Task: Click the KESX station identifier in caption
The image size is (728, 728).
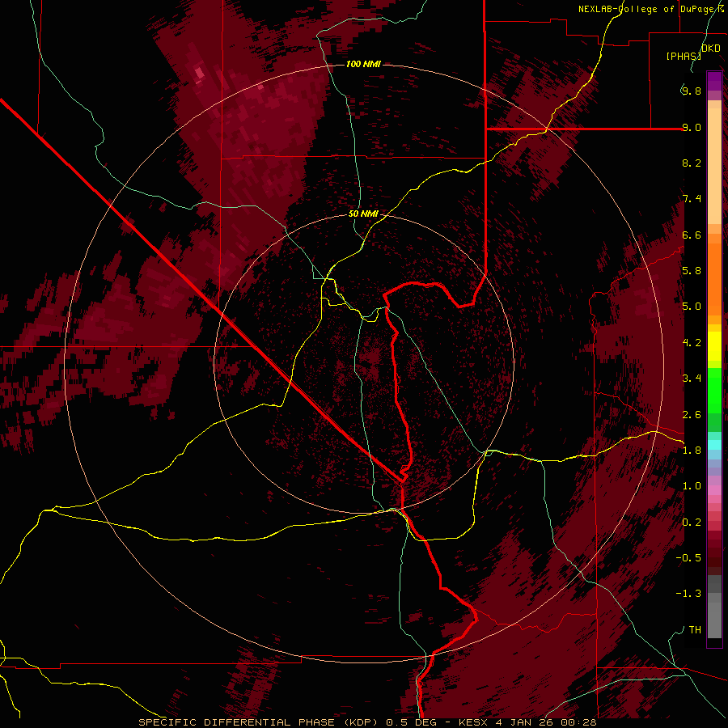Action: [x=472, y=722]
